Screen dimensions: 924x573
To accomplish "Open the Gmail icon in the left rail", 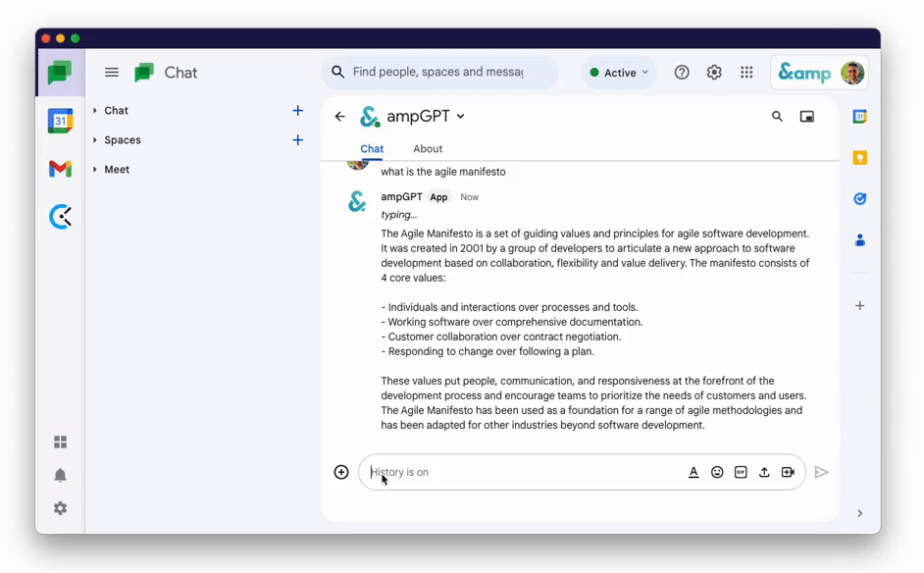I will (60, 169).
